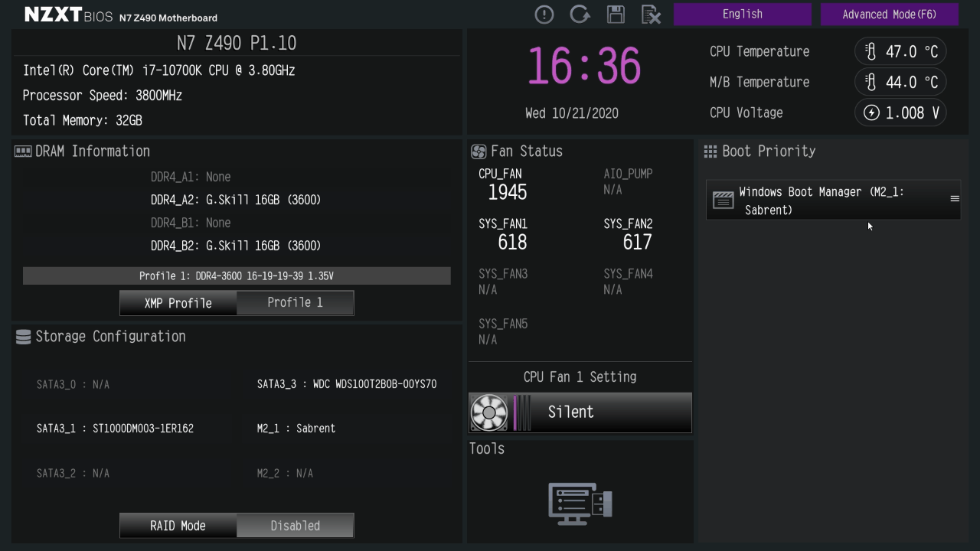The width and height of the screenshot is (980, 551).
Task: Toggle XMP Profile to Profile 1
Action: tap(295, 303)
